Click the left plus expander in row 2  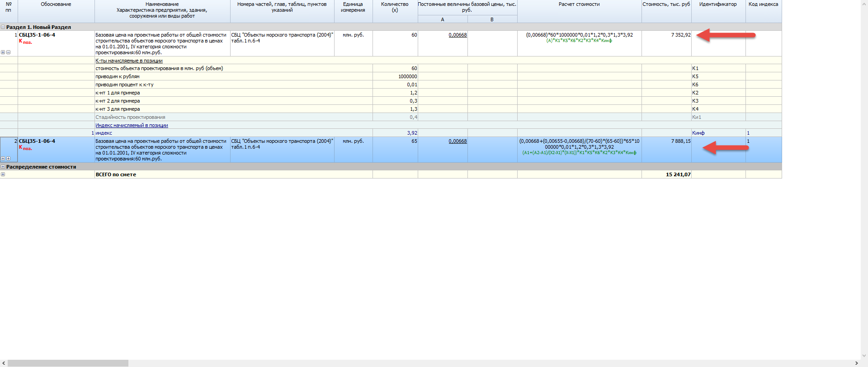3,159
